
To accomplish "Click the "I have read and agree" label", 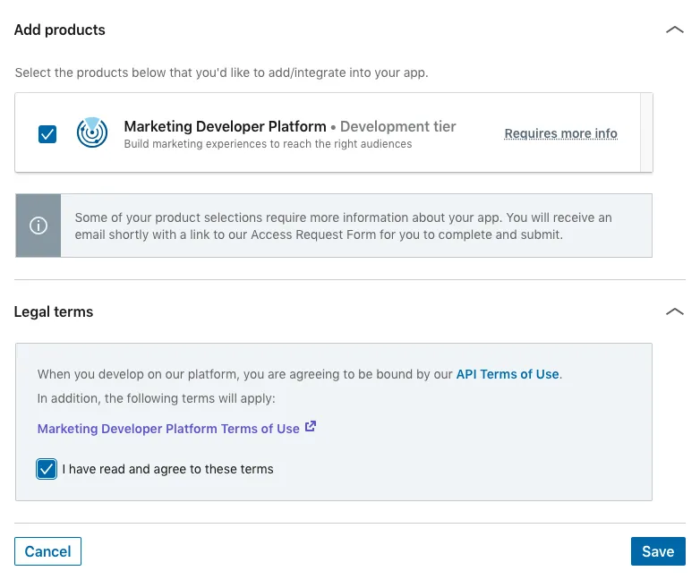I will [x=168, y=469].
